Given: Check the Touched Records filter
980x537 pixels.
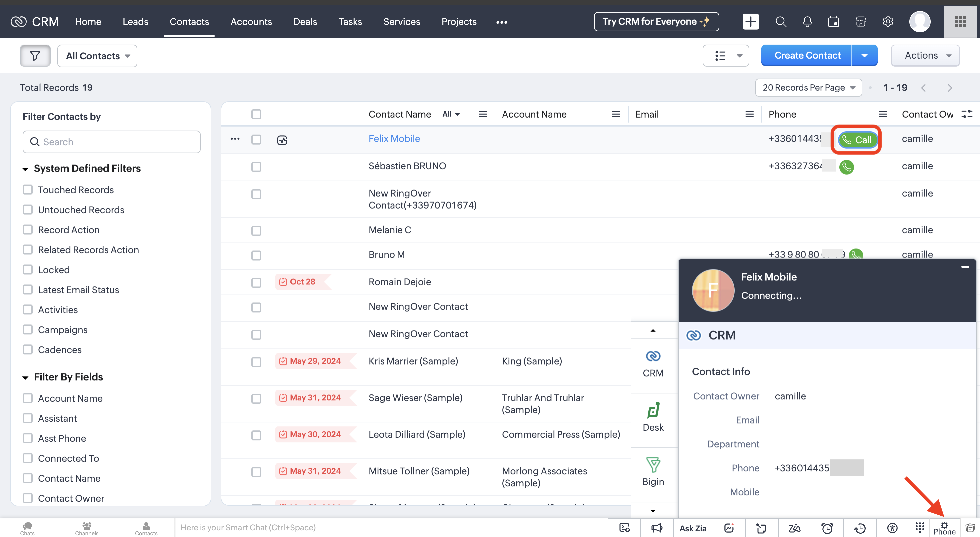Looking at the screenshot, I should click(27, 190).
